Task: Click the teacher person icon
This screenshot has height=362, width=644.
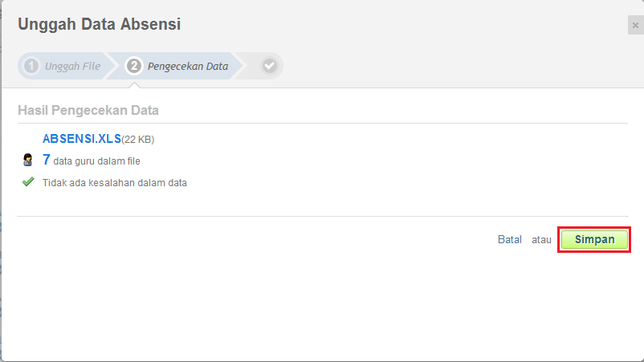Action: click(28, 160)
